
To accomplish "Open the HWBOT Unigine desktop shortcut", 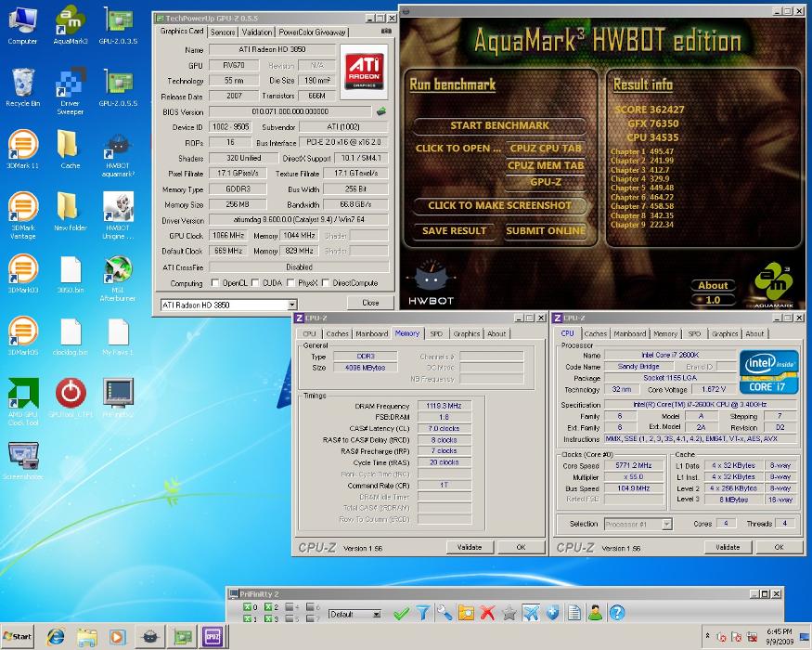I will 118,214.
